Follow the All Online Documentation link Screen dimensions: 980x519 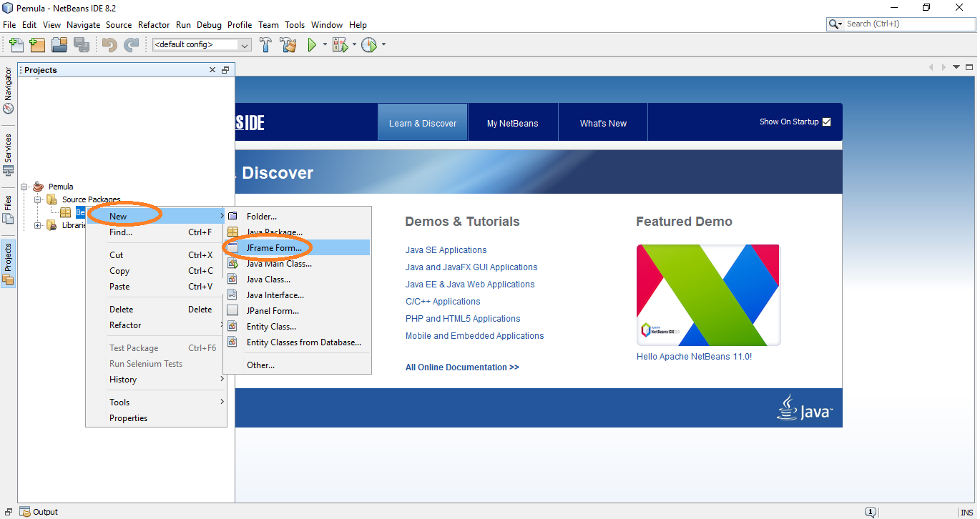coord(461,367)
